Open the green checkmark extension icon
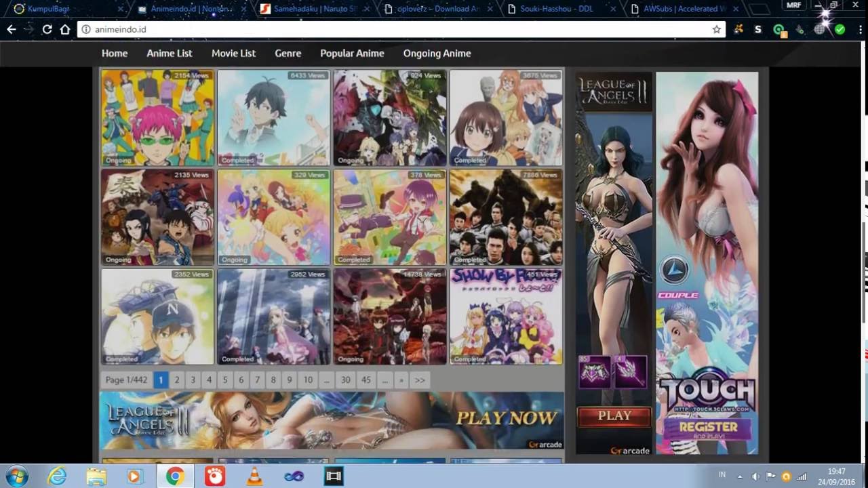The width and height of the screenshot is (868, 488). (840, 29)
